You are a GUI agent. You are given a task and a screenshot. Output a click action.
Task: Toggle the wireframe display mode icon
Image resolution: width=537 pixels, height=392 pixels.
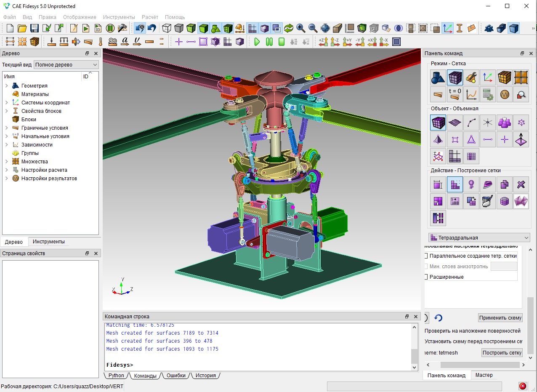167,28
